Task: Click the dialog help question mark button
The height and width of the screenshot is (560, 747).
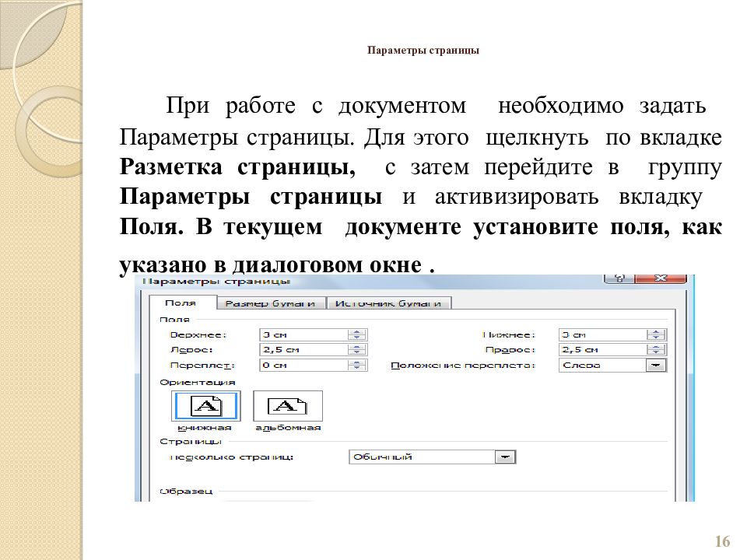Action: 619,278
